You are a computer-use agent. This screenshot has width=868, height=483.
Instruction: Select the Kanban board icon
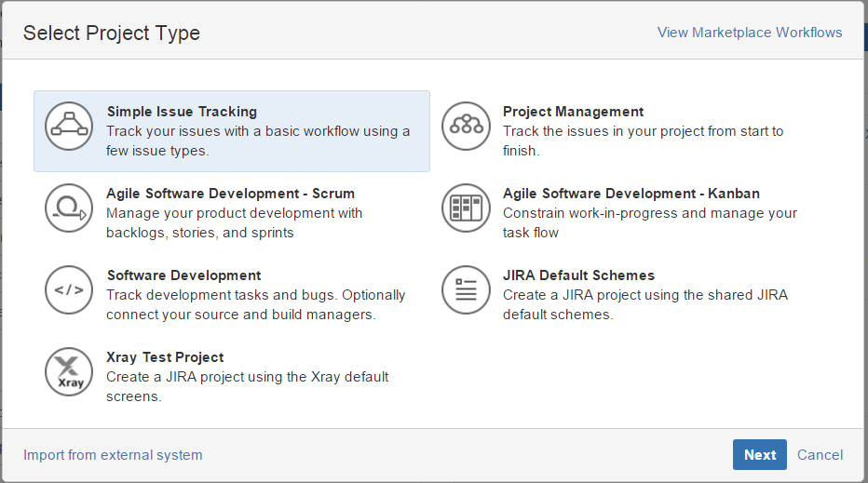pos(466,208)
